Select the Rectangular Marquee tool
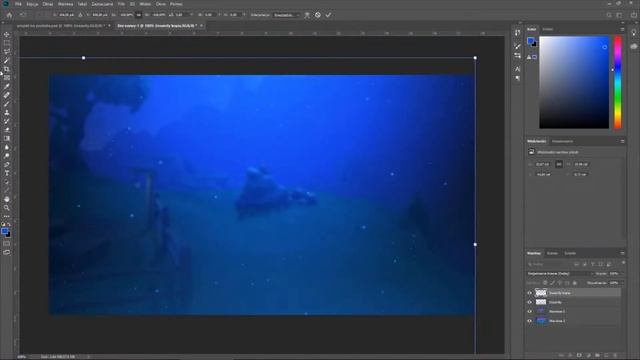This screenshot has height=360, width=640. pyautogui.click(x=7, y=43)
